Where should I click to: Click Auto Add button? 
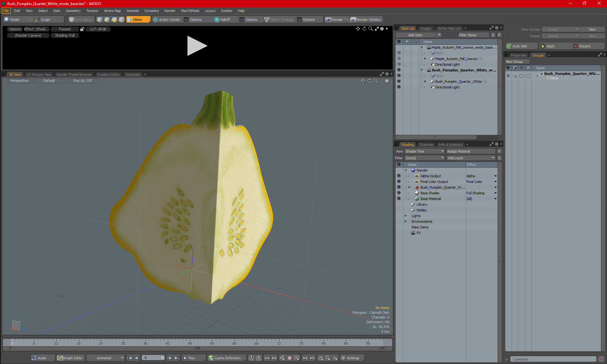pyautogui.click(x=521, y=46)
